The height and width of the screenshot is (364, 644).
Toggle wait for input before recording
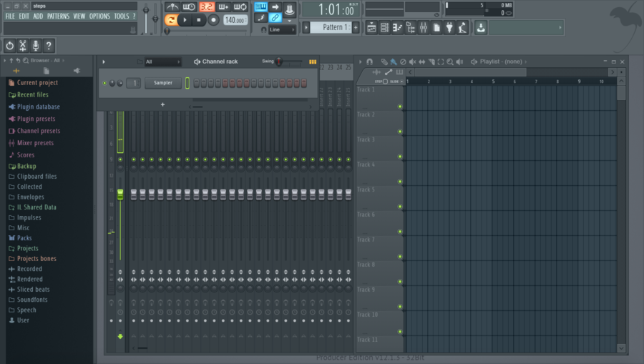[x=189, y=6]
